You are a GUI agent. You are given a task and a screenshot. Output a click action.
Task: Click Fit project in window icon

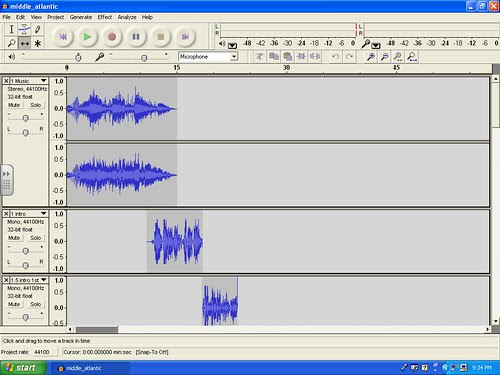coord(412,57)
